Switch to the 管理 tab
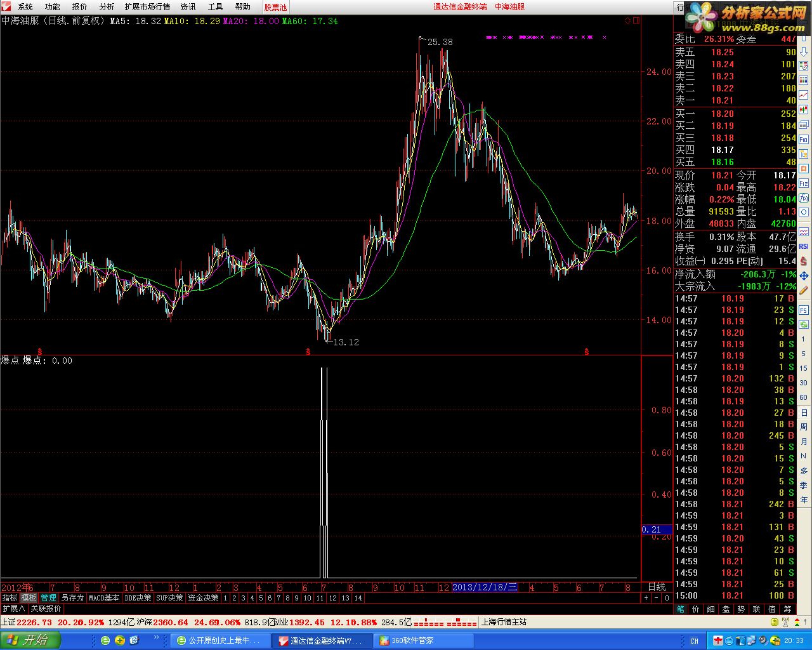Screen dimensions: 812x650 pos(49,598)
